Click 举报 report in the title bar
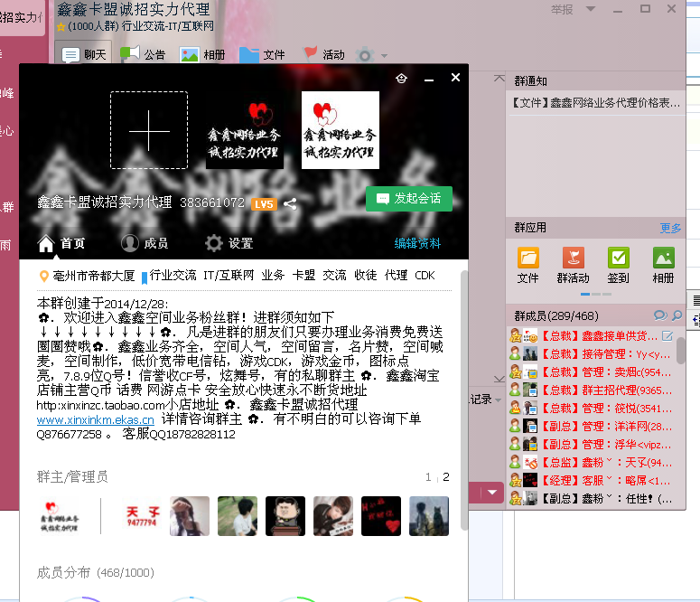Screen dimensions: 700x602 562,9
